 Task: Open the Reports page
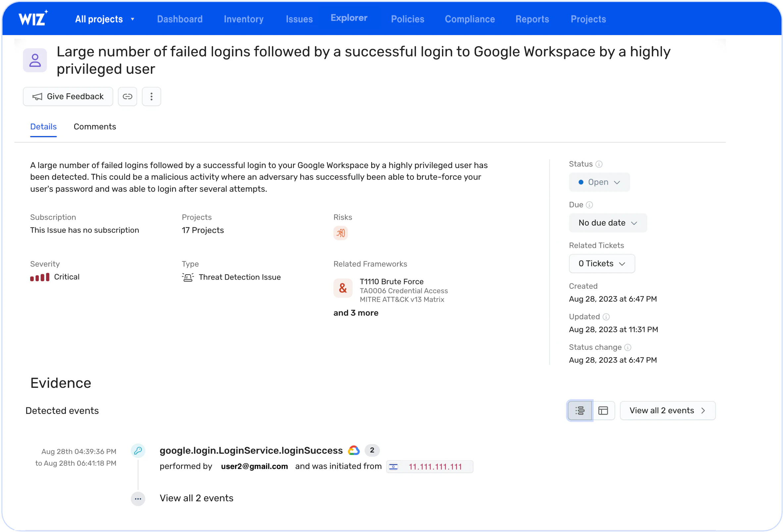coord(532,19)
